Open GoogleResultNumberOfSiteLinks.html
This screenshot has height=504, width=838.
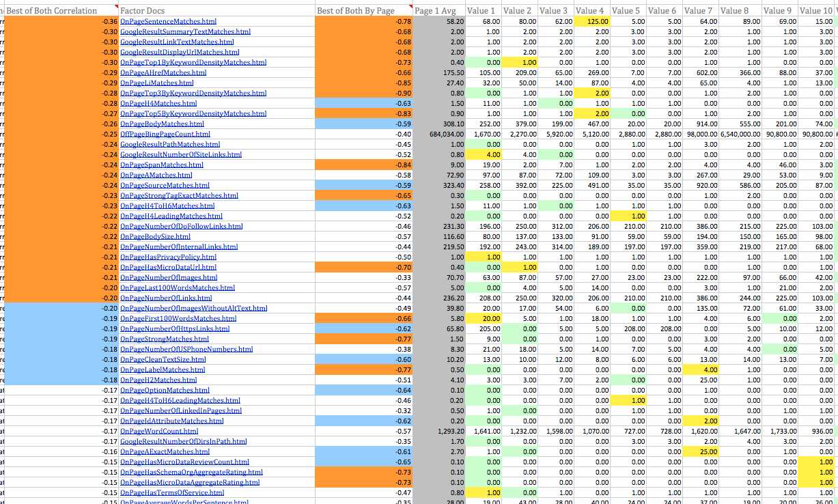tap(181, 155)
